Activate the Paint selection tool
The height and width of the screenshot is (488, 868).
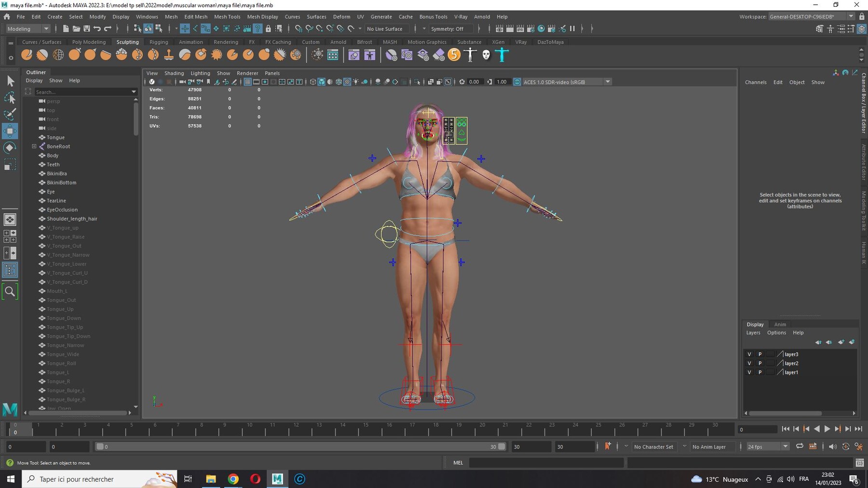click(10, 114)
